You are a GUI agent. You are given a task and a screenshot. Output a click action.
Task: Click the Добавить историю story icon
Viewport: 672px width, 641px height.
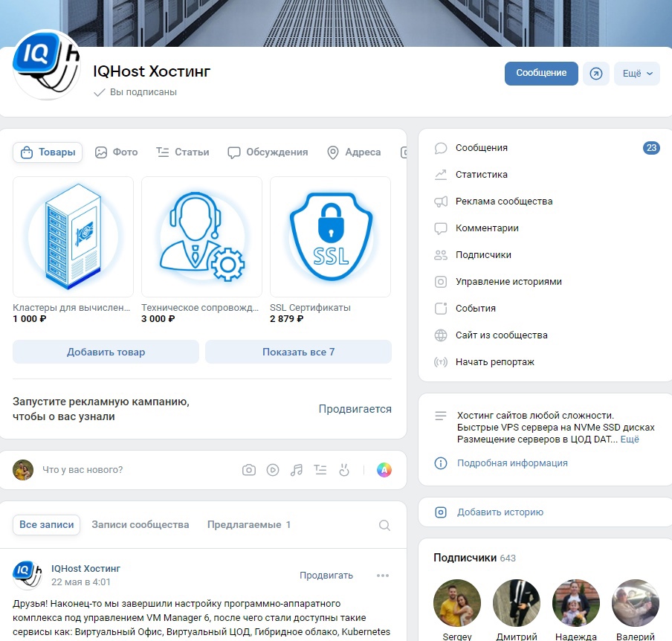(x=441, y=512)
